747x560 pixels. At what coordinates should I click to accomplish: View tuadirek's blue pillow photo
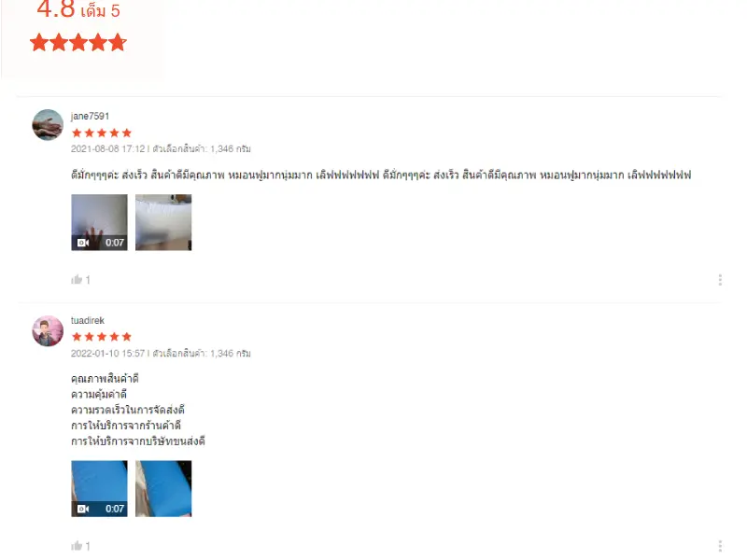[163, 488]
